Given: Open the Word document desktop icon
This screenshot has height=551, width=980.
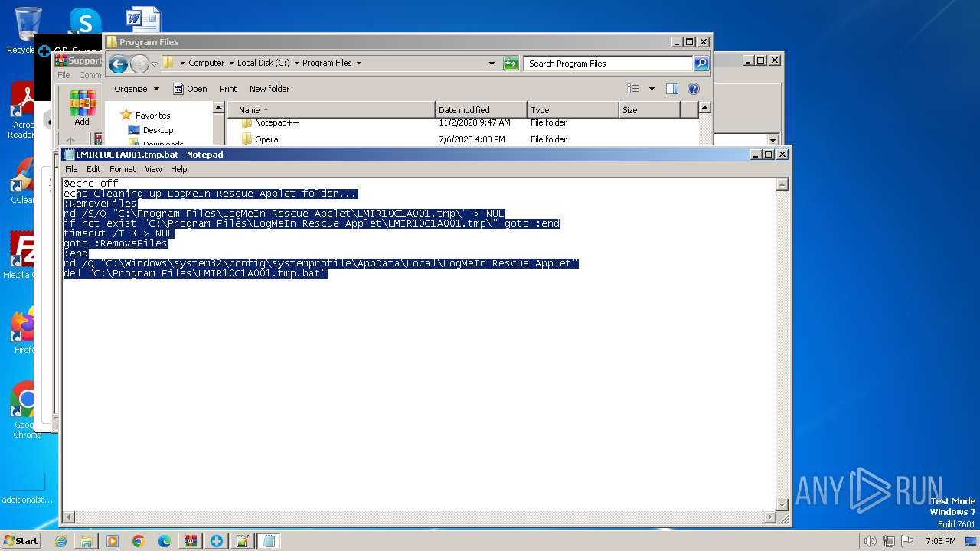Looking at the screenshot, I should 142,20.
